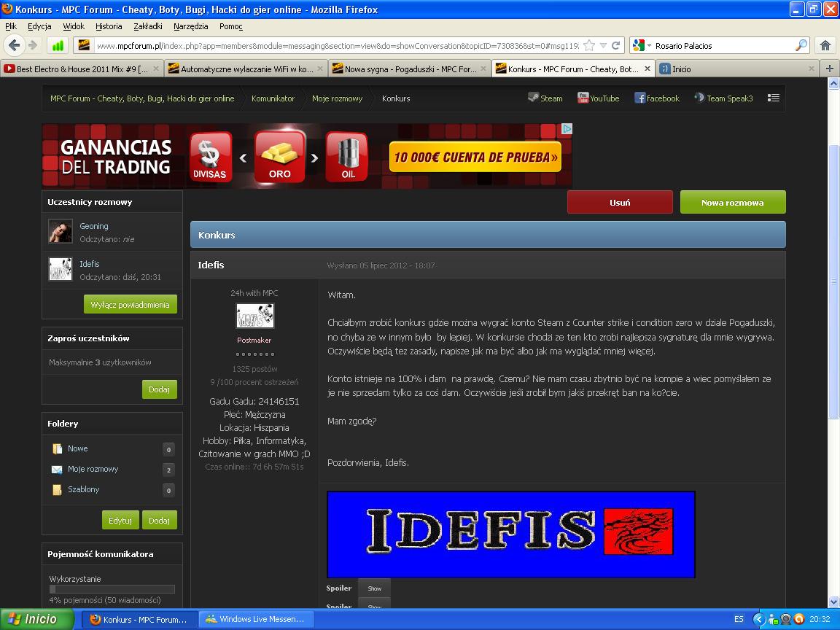840x630 pixels.
Task: Bookmark page with the star icon
Action: (588, 45)
